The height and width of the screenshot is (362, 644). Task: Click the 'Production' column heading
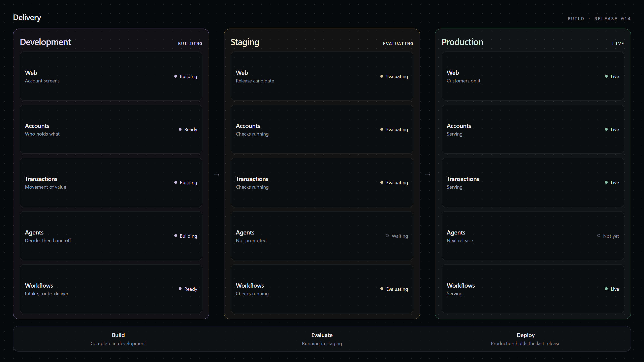(x=462, y=42)
